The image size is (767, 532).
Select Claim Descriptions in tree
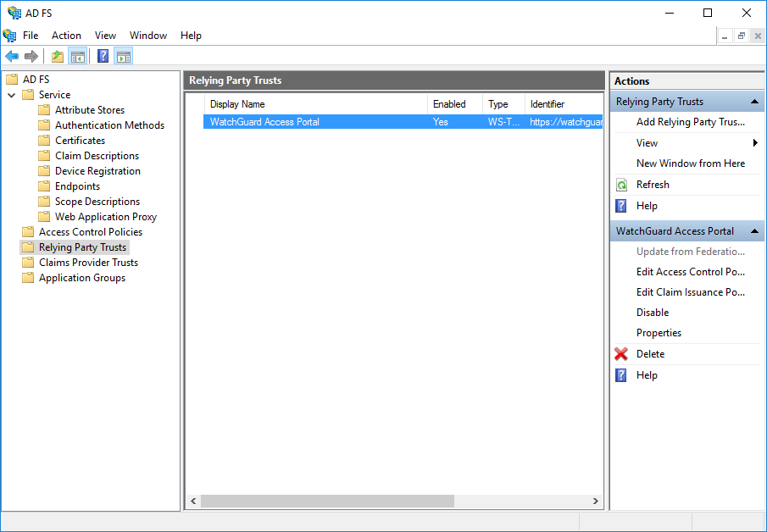pyautogui.click(x=97, y=156)
